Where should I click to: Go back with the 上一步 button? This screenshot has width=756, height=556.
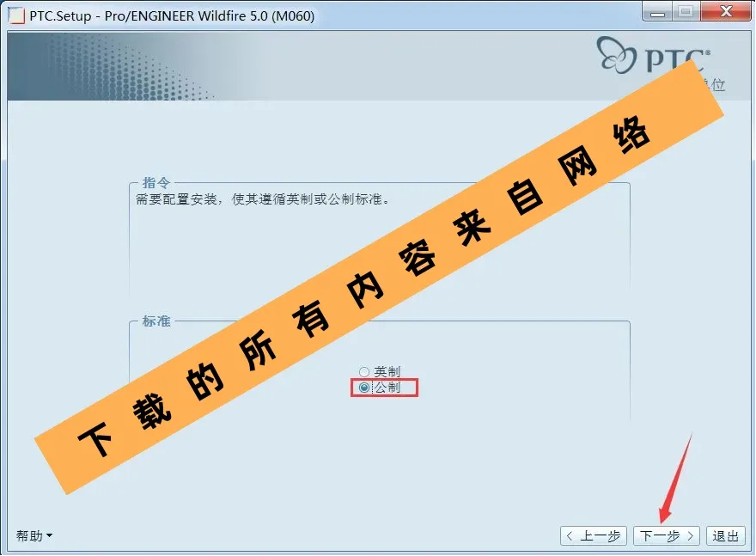[594, 535]
